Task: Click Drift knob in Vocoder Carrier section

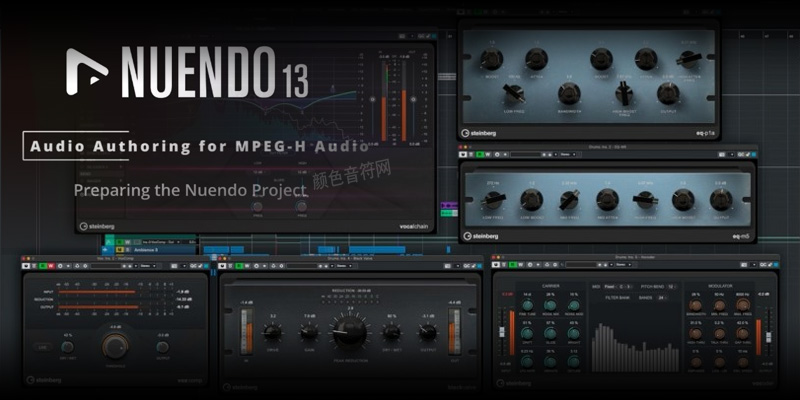Action: click(527, 334)
